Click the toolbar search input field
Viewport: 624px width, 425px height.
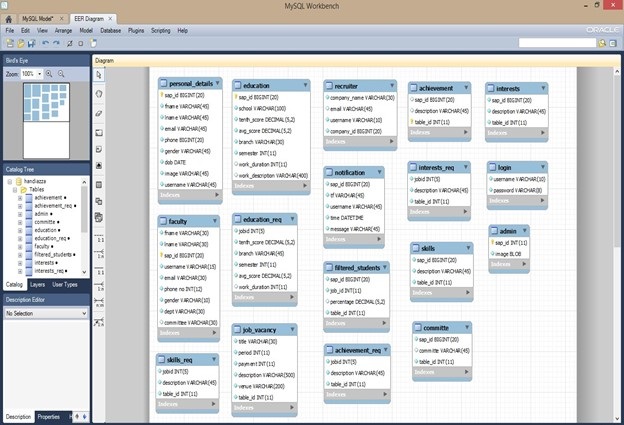point(557,43)
